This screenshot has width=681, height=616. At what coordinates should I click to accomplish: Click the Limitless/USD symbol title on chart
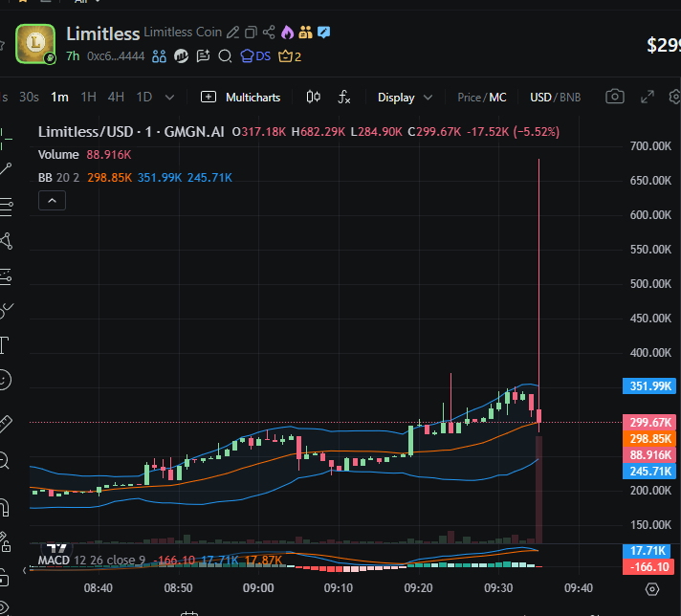pyautogui.click(x=131, y=132)
